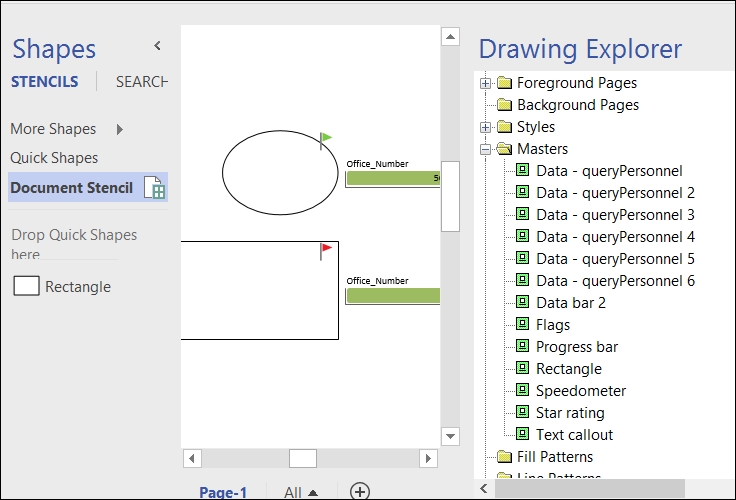
Task: Expand the Foreground Pages tree node
Action: click(486, 83)
